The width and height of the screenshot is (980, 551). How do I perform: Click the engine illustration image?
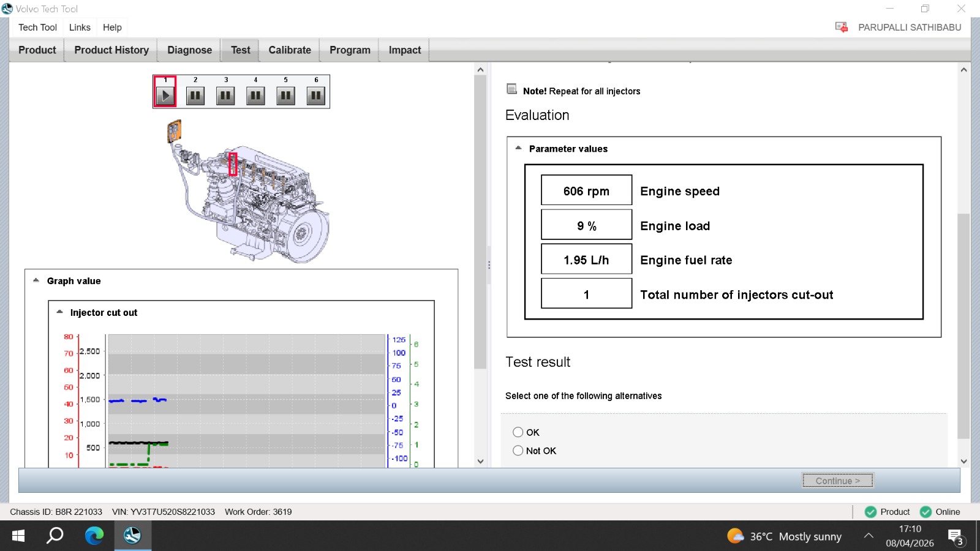pos(248,192)
